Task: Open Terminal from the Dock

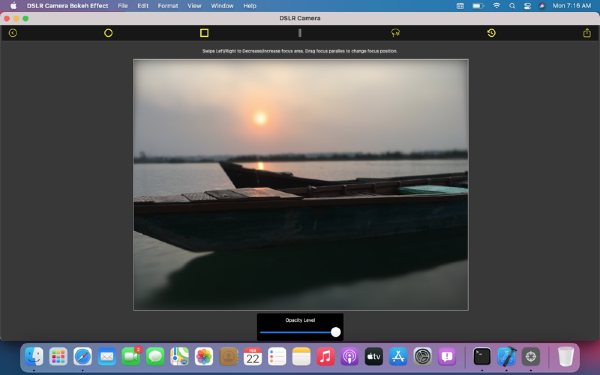Action: pos(482,357)
